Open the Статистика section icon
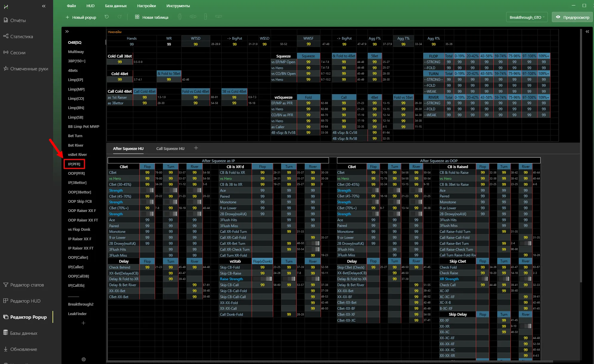This screenshot has height=364, width=594. 6,36
